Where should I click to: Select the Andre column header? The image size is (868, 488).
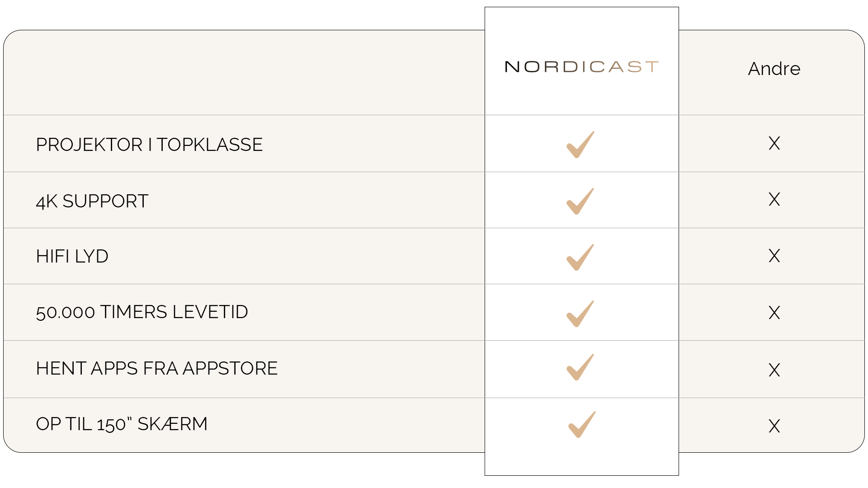(x=774, y=69)
